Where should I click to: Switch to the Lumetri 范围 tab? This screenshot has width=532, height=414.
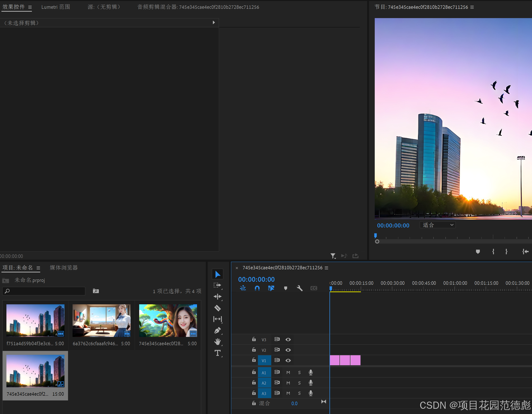tap(55, 7)
